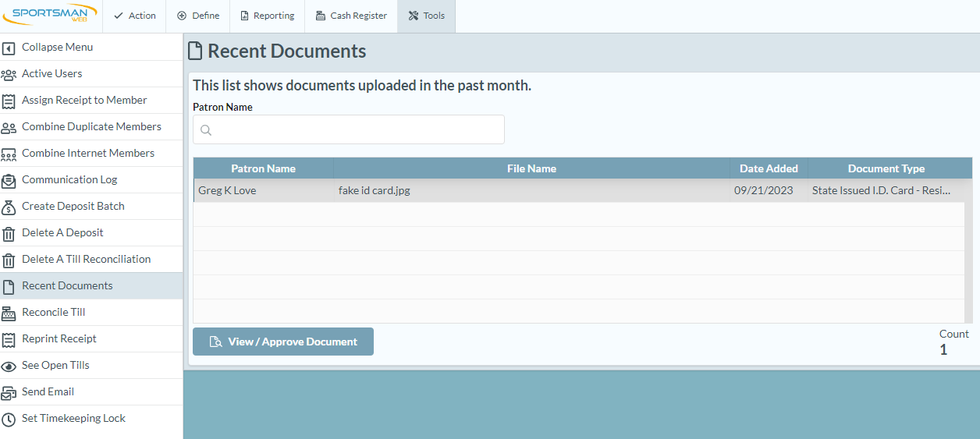Open the Tools menu

426,16
